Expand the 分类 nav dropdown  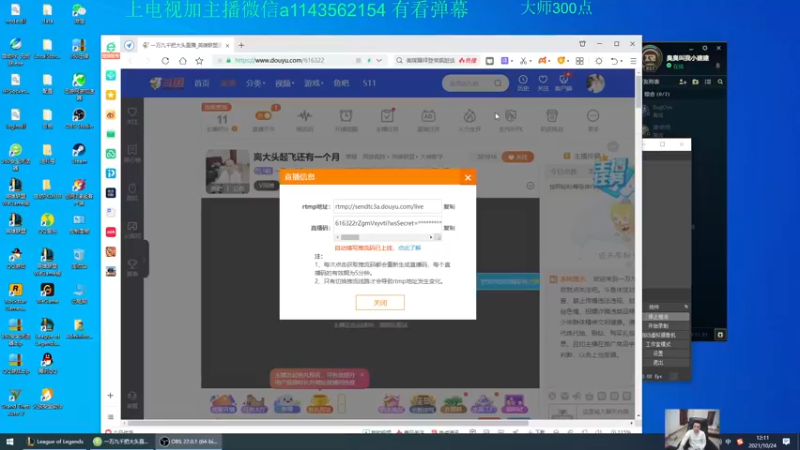tap(255, 83)
